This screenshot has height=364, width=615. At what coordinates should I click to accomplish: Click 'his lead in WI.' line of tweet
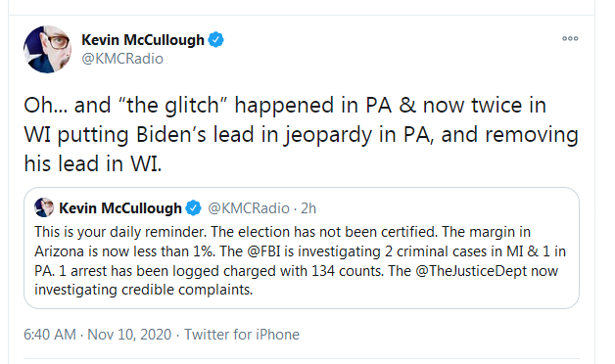pyautogui.click(x=93, y=163)
